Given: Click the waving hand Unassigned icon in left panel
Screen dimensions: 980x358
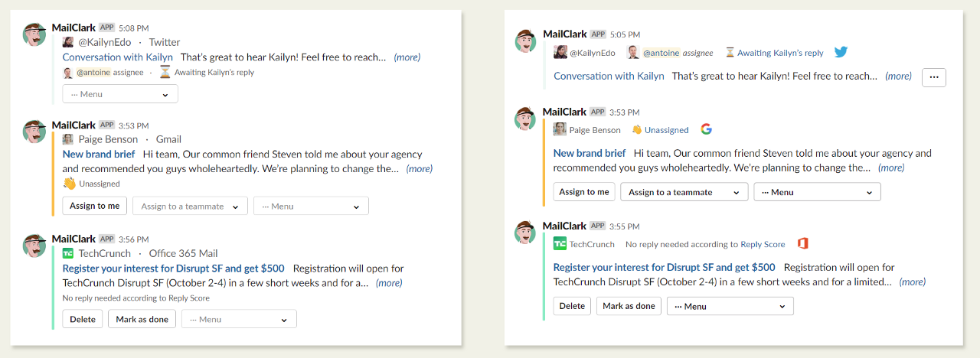Looking at the screenshot, I should (x=69, y=184).
